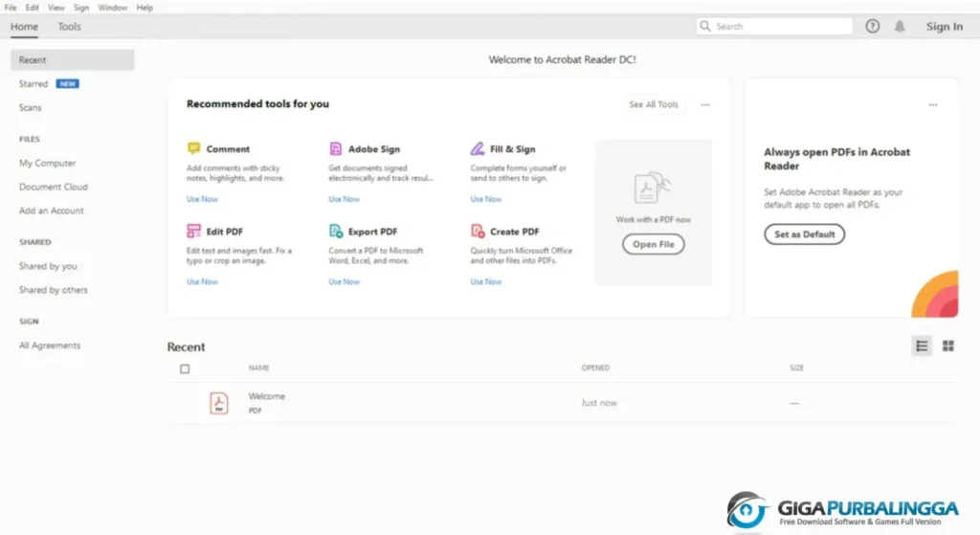980x535 pixels.
Task: Open All Agreements in the sidebar
Action: click(x=50, y=345)
